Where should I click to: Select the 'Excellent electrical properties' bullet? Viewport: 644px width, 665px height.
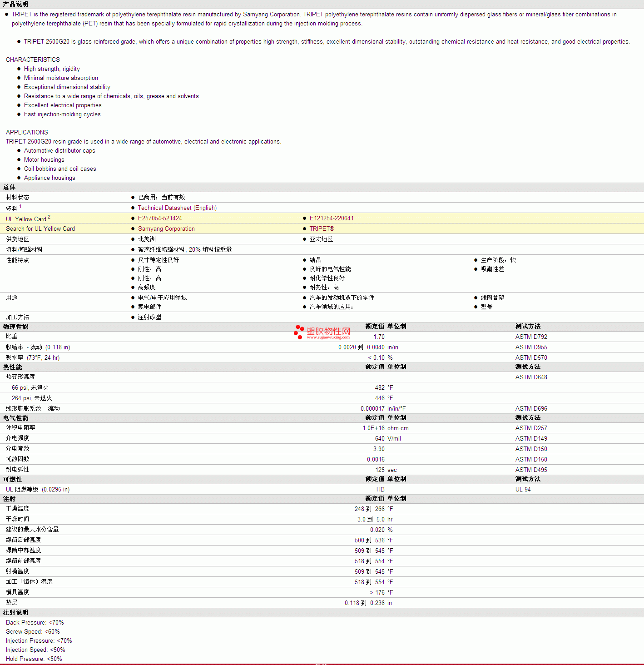tap(63, 105)
